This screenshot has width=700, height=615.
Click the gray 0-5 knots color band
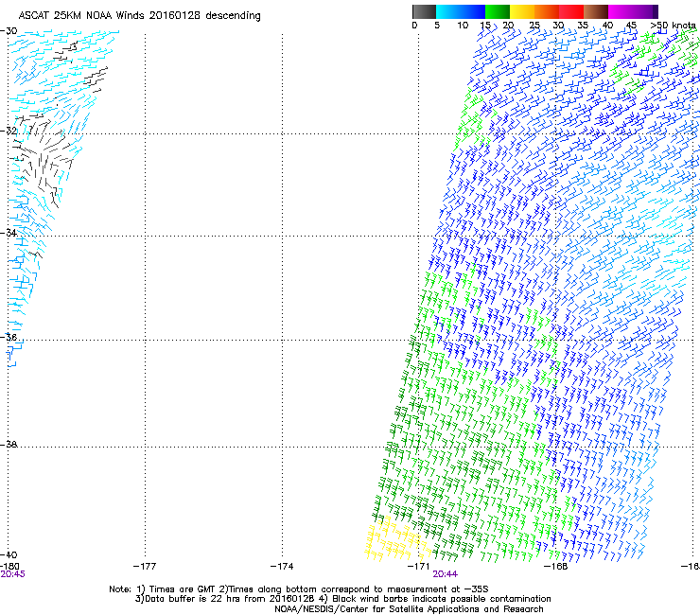(424, 11)
